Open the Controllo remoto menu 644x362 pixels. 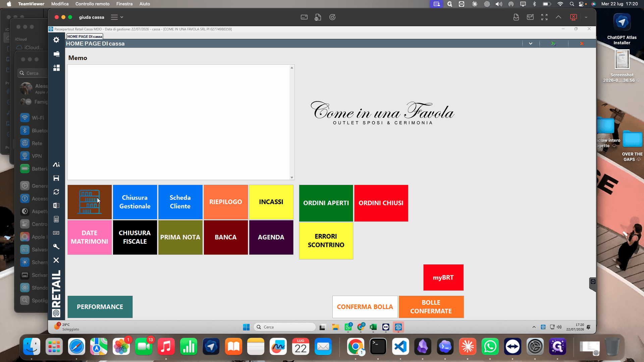pyautogui.click(x=92, y=4)
